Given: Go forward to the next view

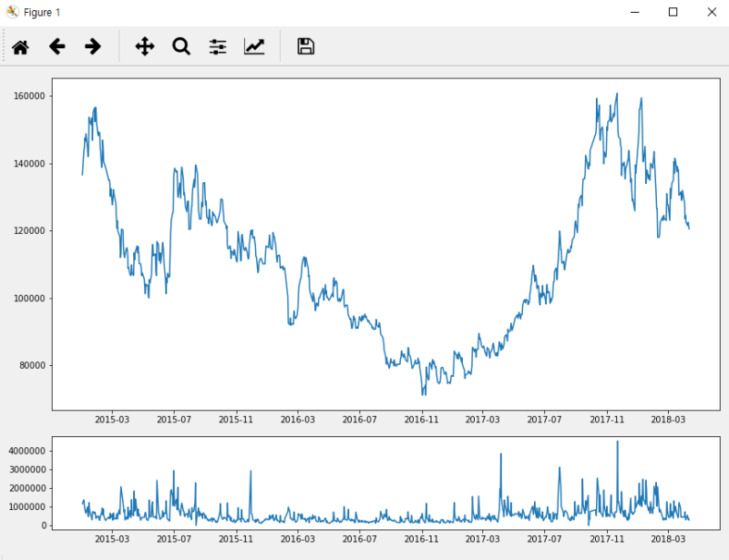Looking at the screenshot, I should point(93,46).
